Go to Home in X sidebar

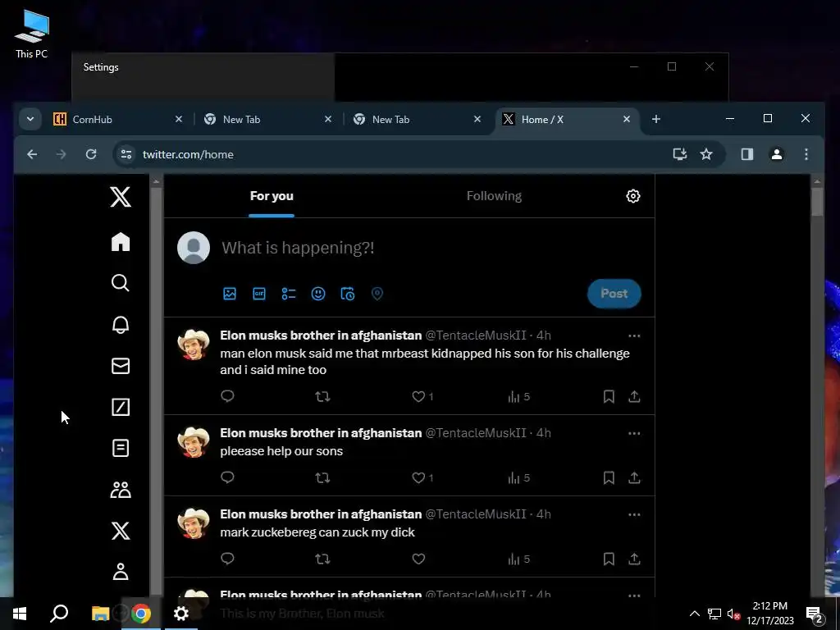click(x=121, y=242)
